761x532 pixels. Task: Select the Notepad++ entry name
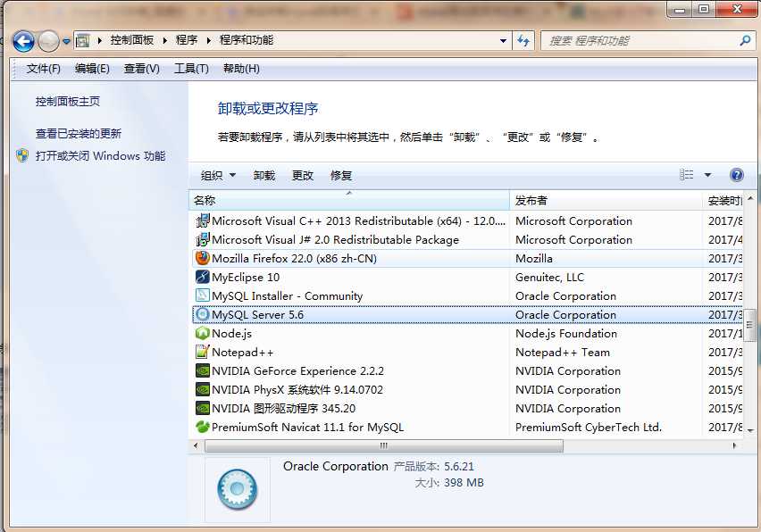click(x=243, y=353)
